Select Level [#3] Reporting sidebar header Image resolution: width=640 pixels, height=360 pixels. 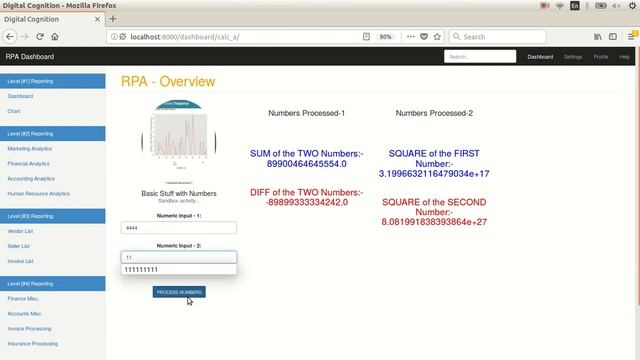click(x=53, y=216)
